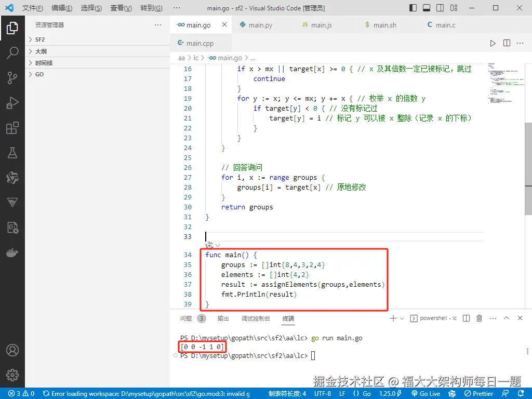Run the Go file with play button
532x399 pixels.
pyautogui.click(x=493, y=43)
